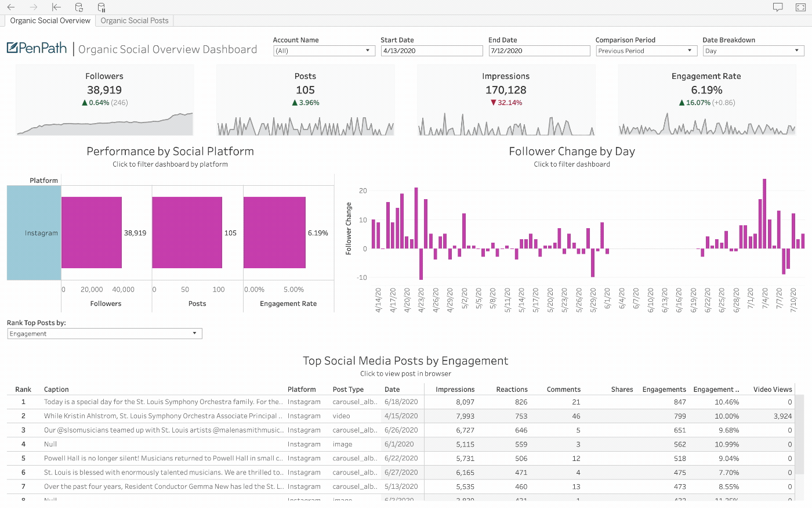Click the Caption column header

(56, 390)
